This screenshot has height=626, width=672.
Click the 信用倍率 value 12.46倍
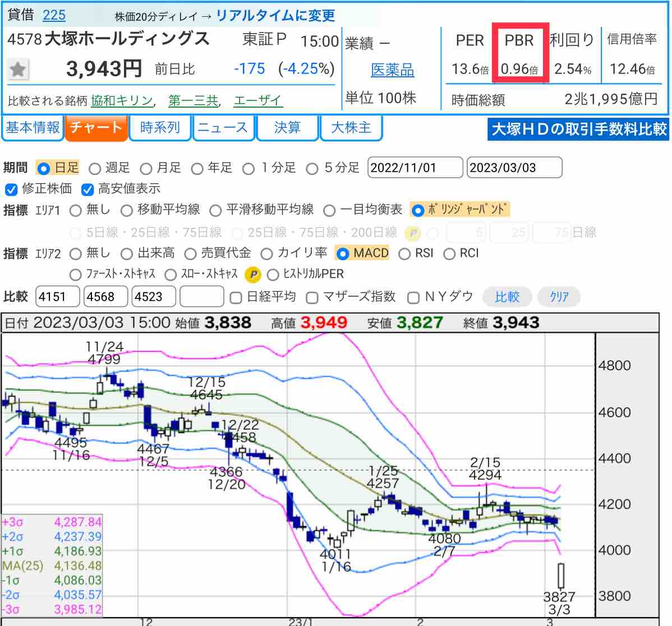632,69
